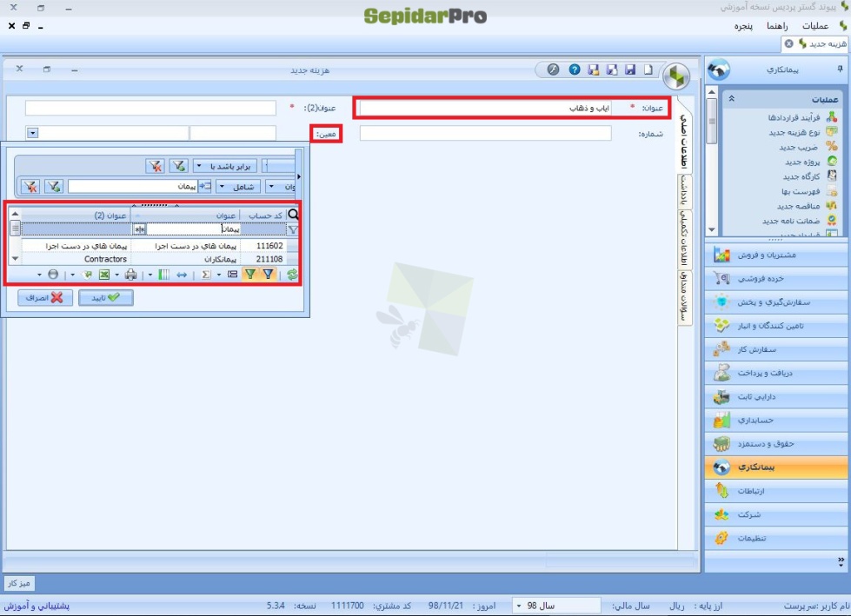Open فرآیند قراردادها in operations list
Viewport: 851px width, 616px height.
click(794, 117)
